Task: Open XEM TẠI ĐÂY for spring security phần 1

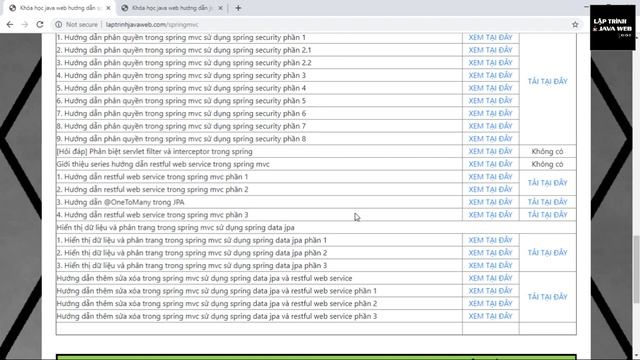Action: tap(490, 37)
